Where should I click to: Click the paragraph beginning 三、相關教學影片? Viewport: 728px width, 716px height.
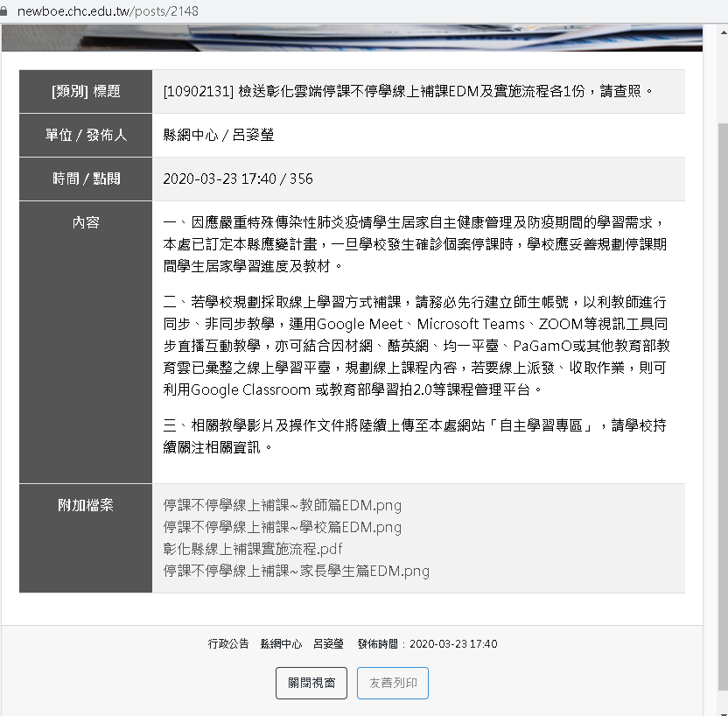tap(415, 436)
